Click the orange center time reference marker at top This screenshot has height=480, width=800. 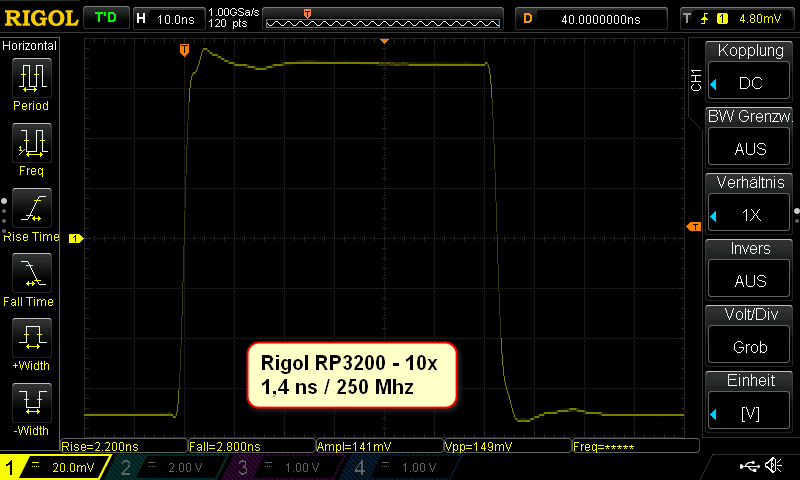coord(385,41)
